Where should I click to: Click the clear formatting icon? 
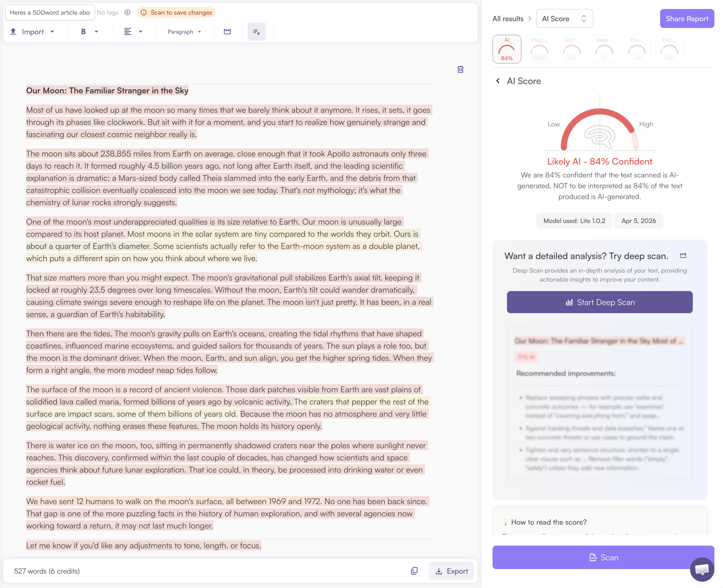pyautogui.click(x=256, y=32)
